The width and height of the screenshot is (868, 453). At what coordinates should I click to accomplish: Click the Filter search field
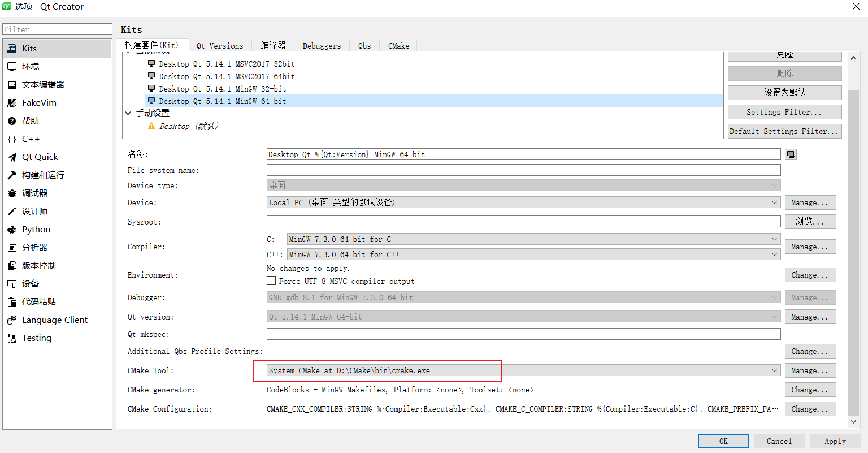pos(58,29)
